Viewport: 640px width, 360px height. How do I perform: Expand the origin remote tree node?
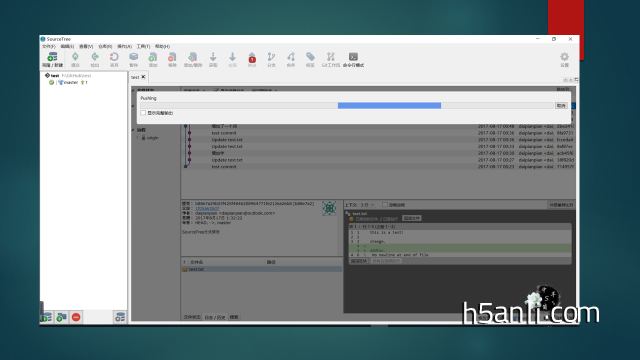(x=138, y=138)
